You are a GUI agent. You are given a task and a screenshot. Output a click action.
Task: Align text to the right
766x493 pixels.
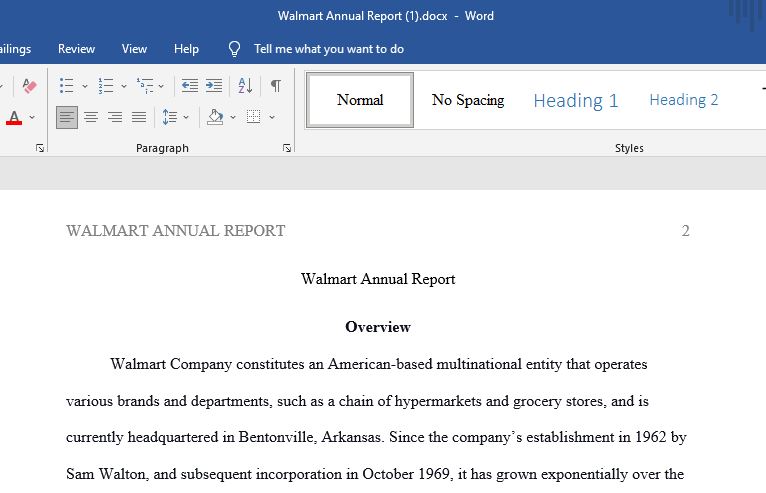click(x=115, y=117)
